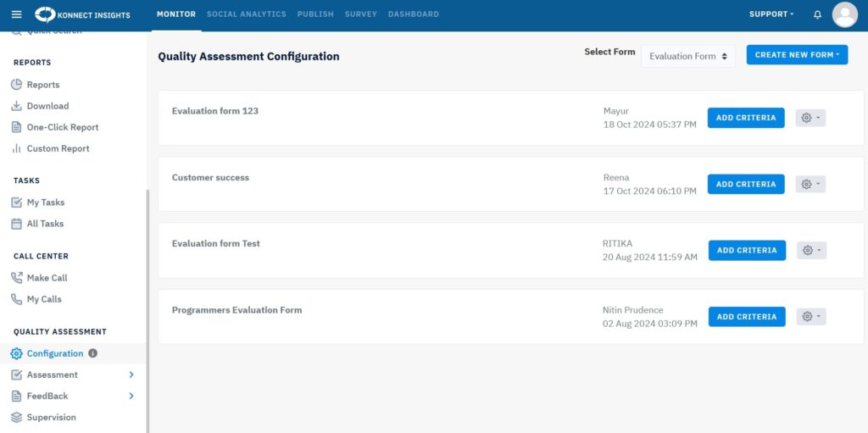Open gear settings for Evaluation form Test
The image size is (868, 433).
pos(811,250)
